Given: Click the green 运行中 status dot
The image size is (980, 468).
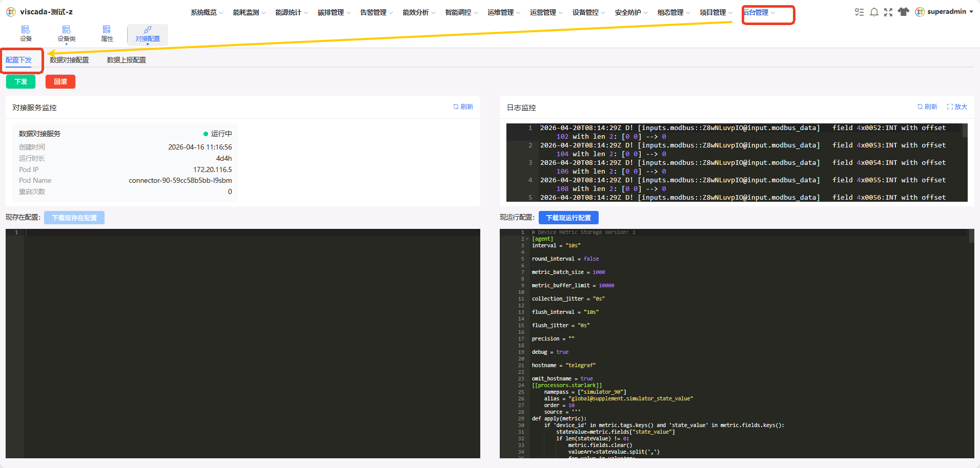Looking at the screenshot, I should (x=206, y=134).
